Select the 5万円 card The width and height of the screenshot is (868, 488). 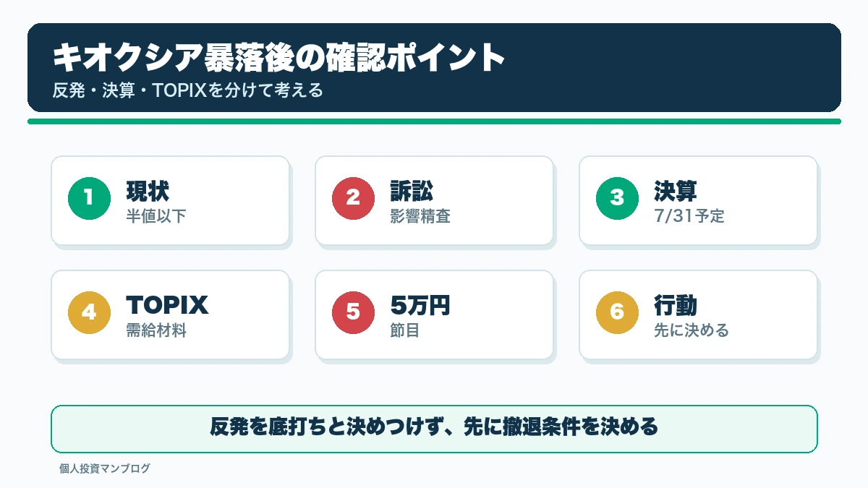[434, 314]
